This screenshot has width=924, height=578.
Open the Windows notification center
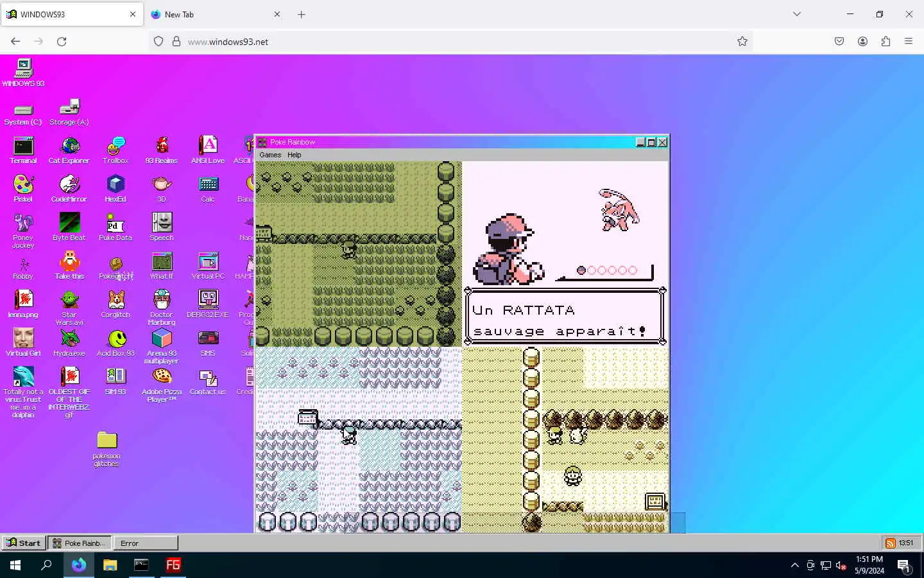(x=903, y=566)
